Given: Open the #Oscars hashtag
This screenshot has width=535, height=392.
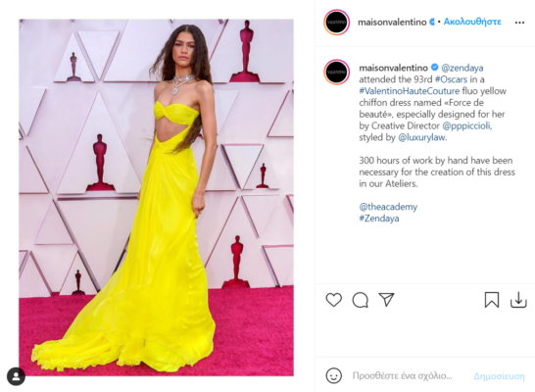Looking at the screenshot, I should pyautogui.click(x=451, y=79).
